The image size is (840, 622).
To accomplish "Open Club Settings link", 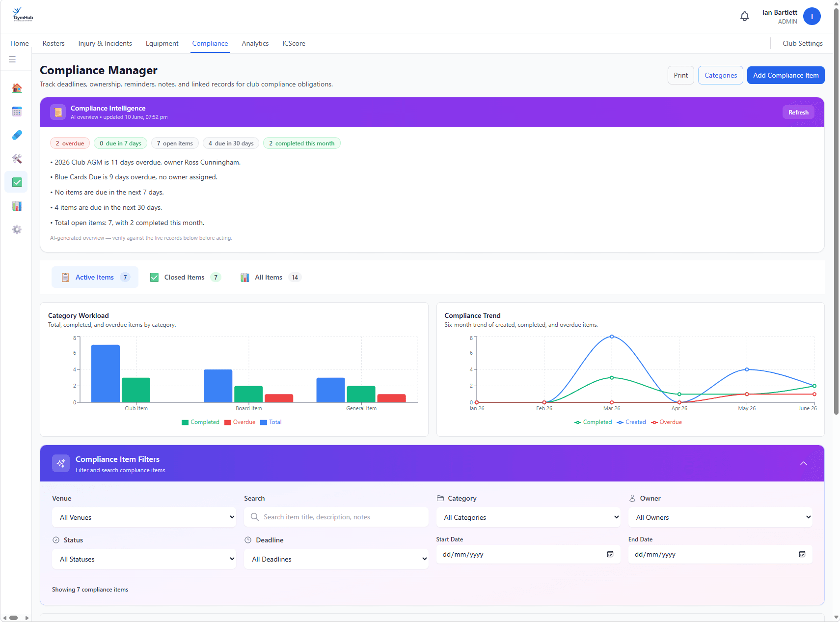I will (x=803, y=43).
